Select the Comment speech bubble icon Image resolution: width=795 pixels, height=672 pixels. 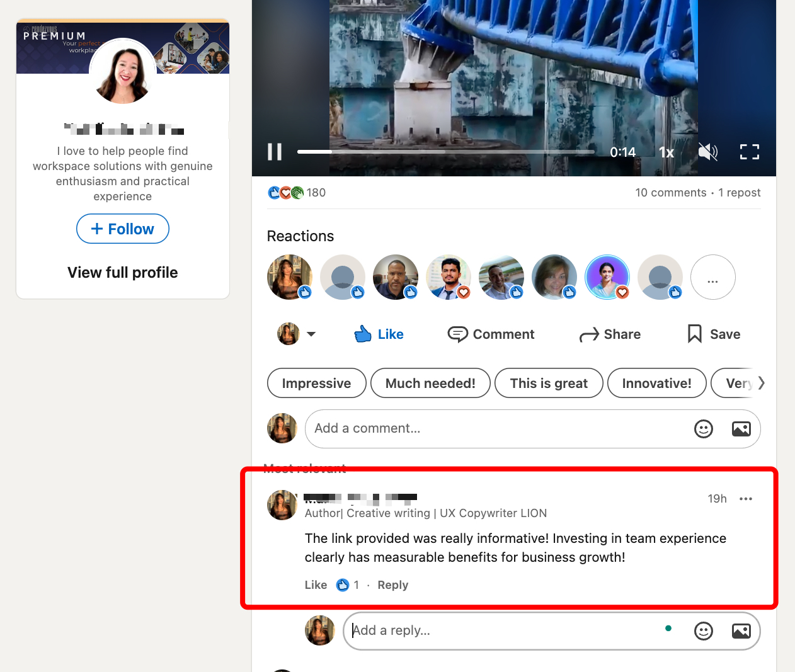click(x=457, y=334)
